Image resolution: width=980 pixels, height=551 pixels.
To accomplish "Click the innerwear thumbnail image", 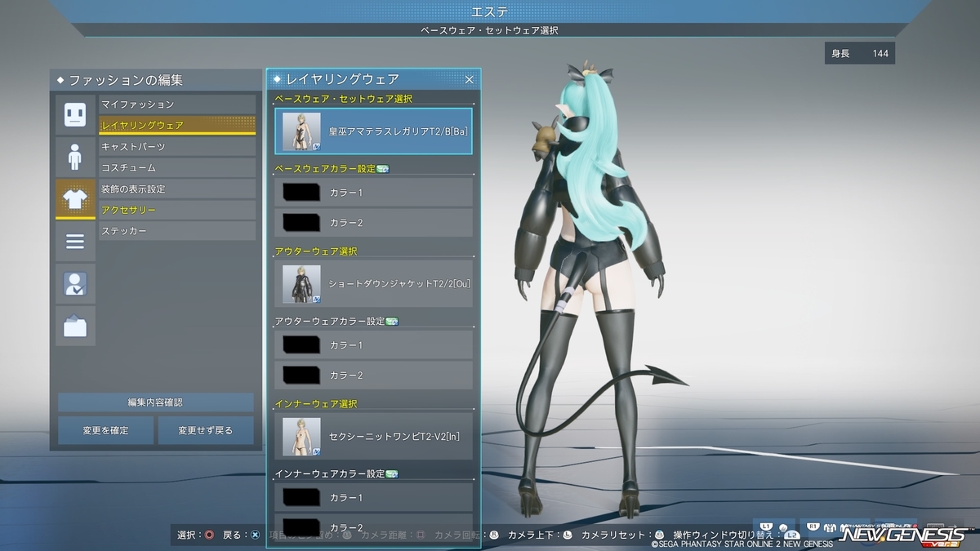I will point(301,437).
